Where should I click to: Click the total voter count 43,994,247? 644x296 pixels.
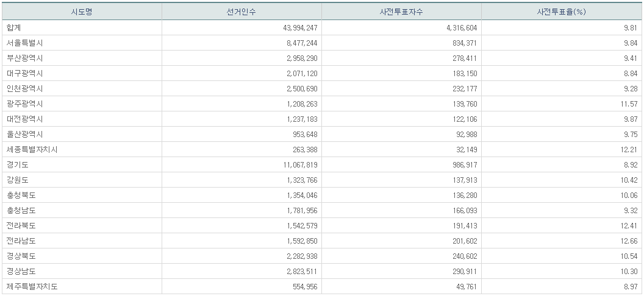(x=296, y=27)
